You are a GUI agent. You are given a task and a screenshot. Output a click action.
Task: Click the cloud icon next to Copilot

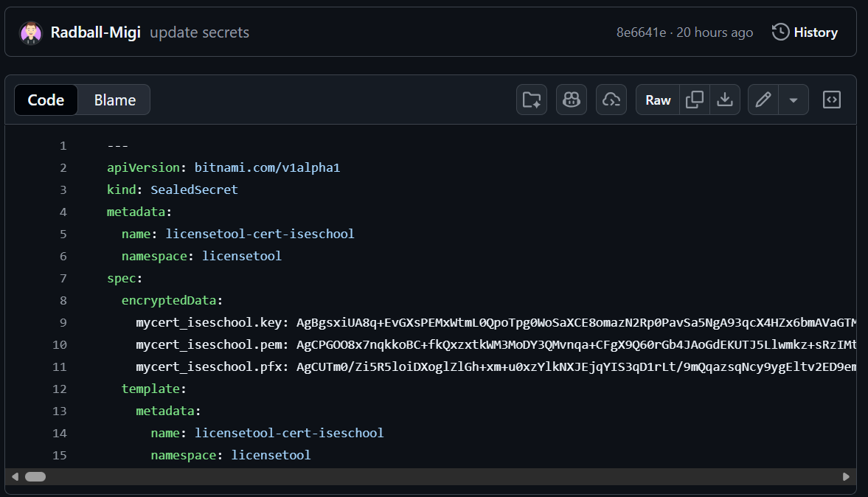point(611,100)
